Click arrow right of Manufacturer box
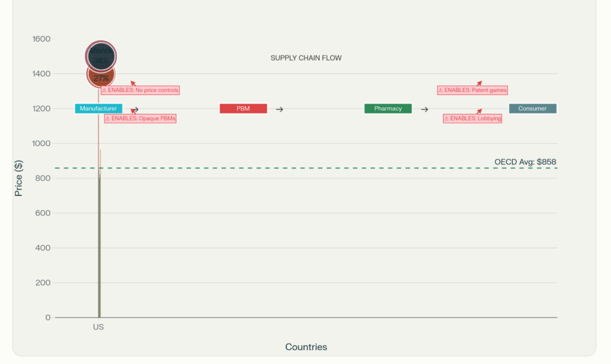The width and height of the screenshot is (611, 364). [x=135, y=109]
